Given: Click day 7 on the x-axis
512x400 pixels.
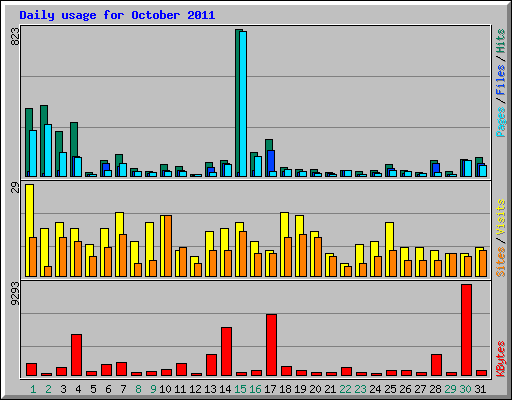Looking at the screenshot, I should tap(123, 389).
